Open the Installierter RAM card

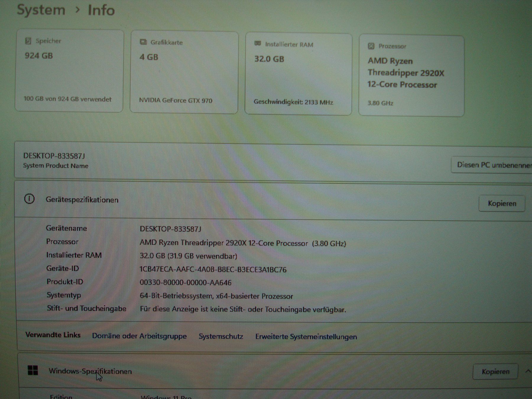[299, 74]
